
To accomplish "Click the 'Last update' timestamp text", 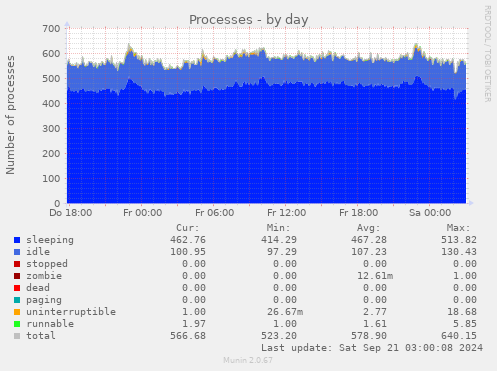I will point(372,348).
